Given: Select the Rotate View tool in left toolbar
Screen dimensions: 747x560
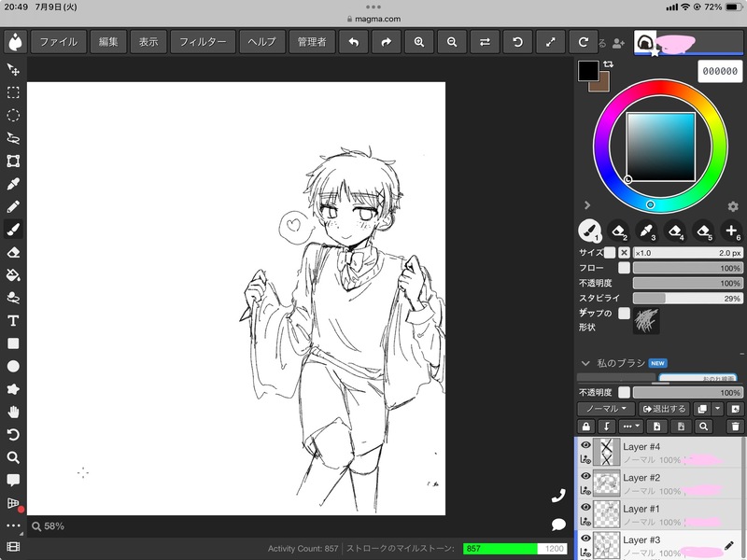Looking at the screenshot, I should tap(13, 435).
